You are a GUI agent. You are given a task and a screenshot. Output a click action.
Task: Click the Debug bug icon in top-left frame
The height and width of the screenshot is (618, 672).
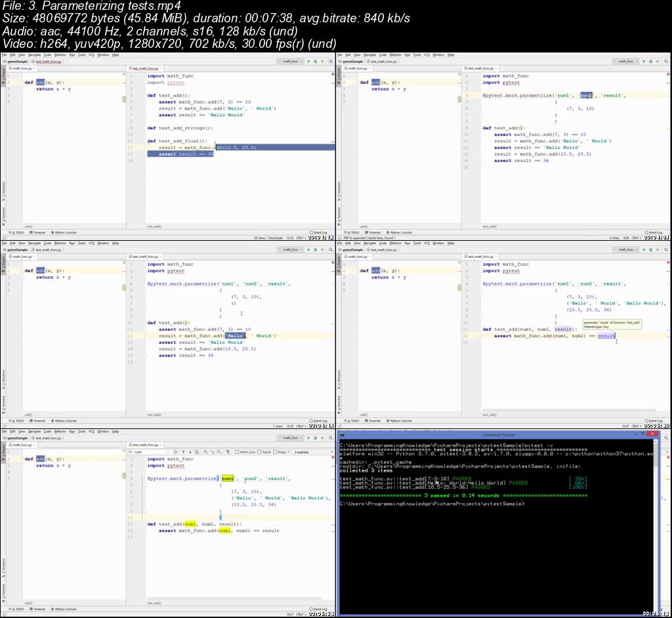click(x=316, y=61)
